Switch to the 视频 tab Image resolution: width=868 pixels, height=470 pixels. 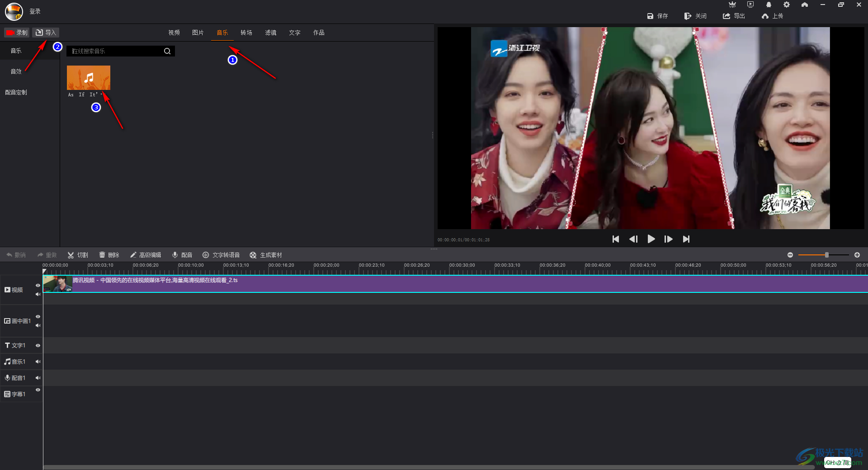(x=174, y=33)
